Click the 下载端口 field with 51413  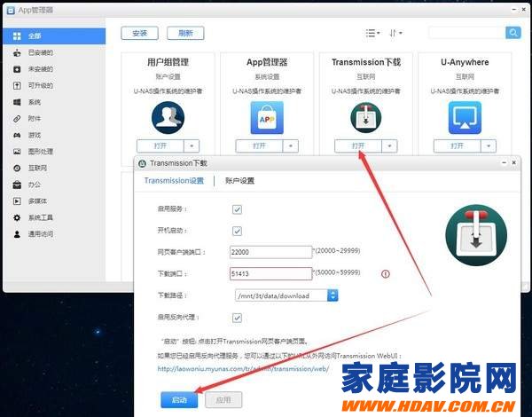pyautogui.click(x=270, y=273)
